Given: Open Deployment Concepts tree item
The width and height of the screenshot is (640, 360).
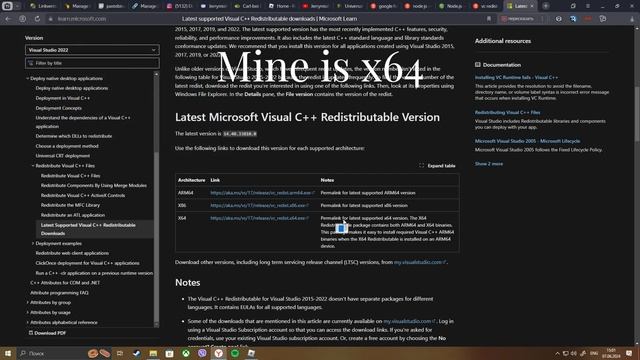Looking at the screenshot, I should [x=58, y=108].
